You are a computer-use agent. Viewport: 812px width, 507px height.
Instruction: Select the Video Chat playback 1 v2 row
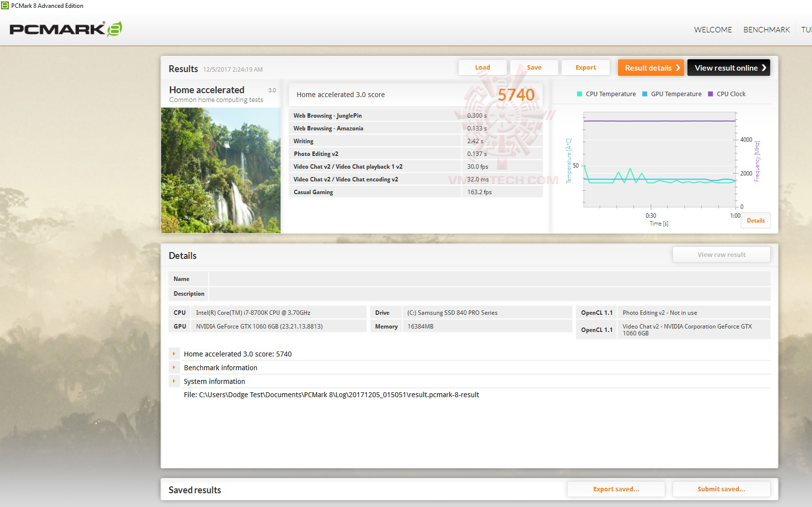416,167
